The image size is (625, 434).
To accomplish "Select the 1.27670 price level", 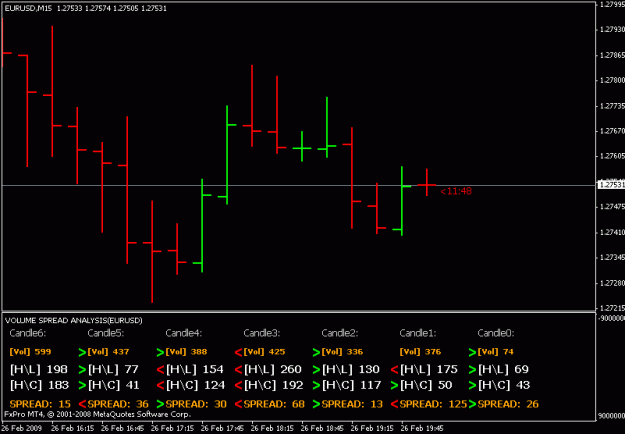I will click(x=612, y=131).
